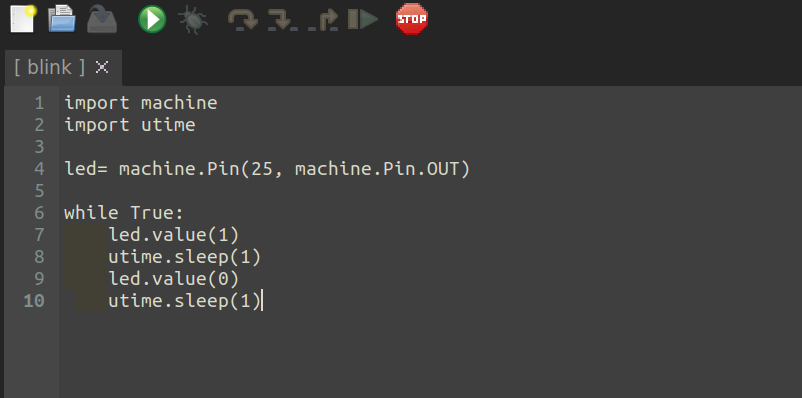Start debugging with the bug icon

(193, 20)
